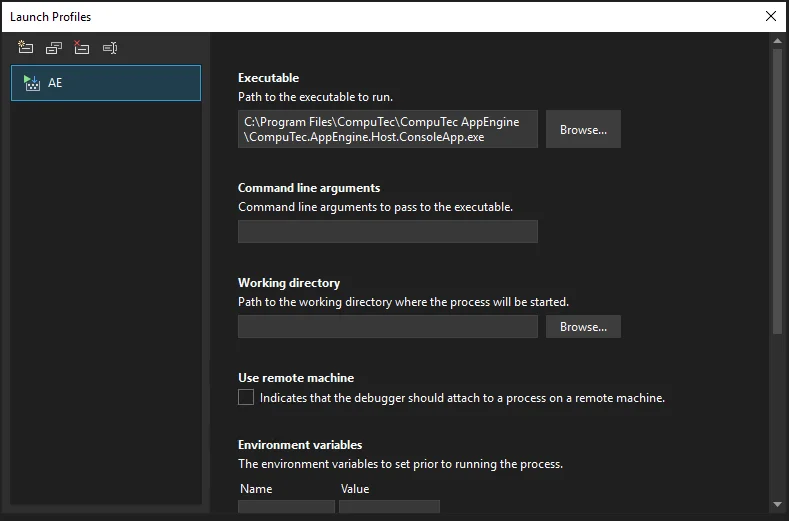Click the environment variable Value cell
The height and width of the screenshot is (521, 789).
point(389,507)
